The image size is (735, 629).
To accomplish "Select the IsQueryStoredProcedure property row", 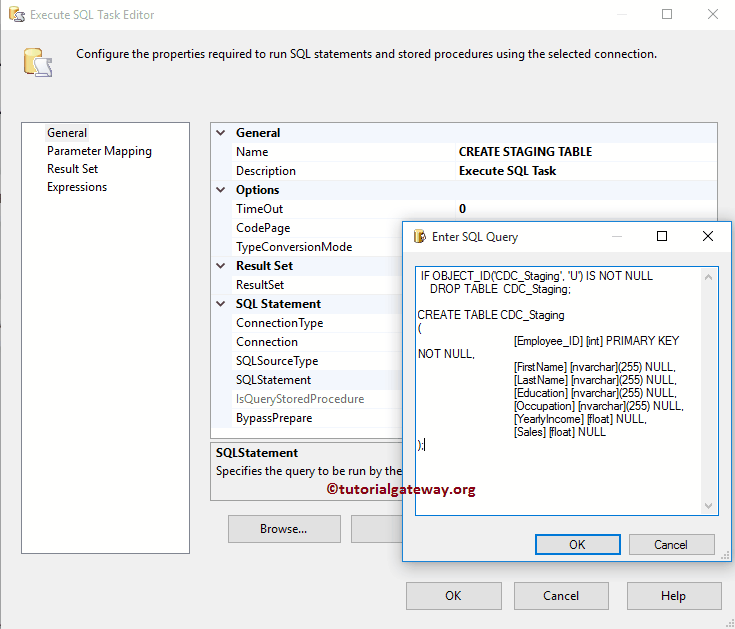I will click(317, 399).
